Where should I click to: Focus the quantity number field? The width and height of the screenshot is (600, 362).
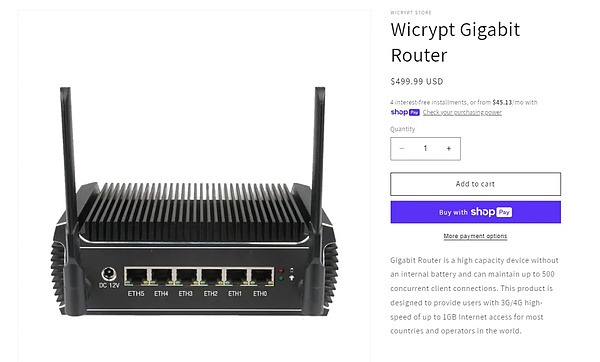pos(425,148)
